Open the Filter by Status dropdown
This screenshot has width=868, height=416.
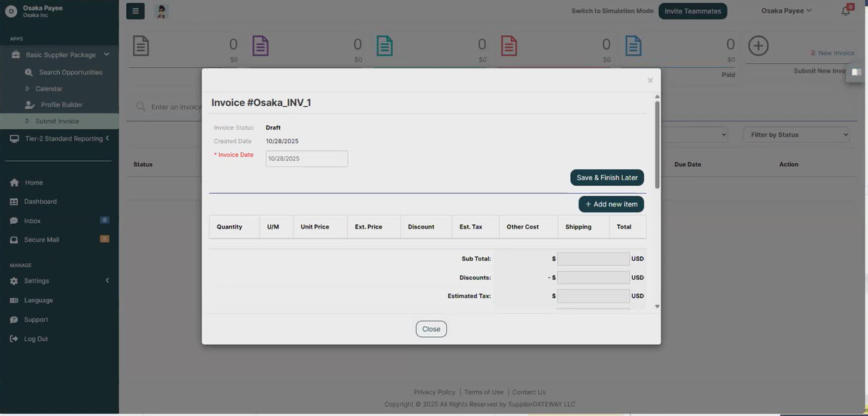(796, 135)
